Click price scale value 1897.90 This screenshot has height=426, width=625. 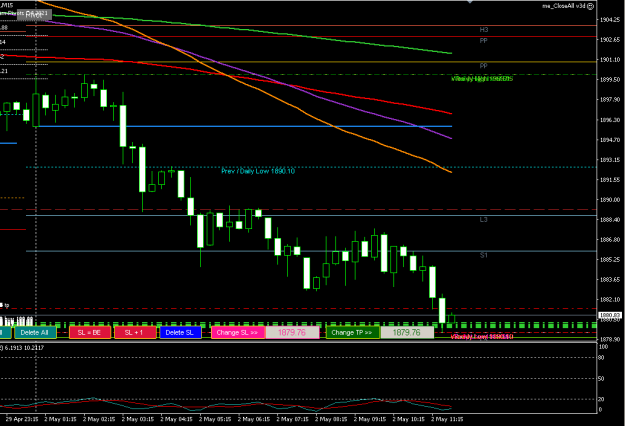[x=610, y=99]
